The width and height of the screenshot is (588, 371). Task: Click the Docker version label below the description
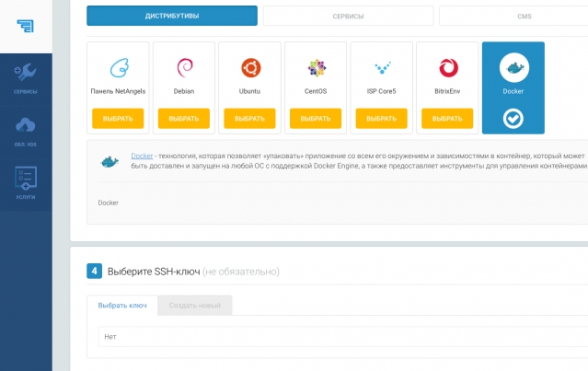[108, 203]
